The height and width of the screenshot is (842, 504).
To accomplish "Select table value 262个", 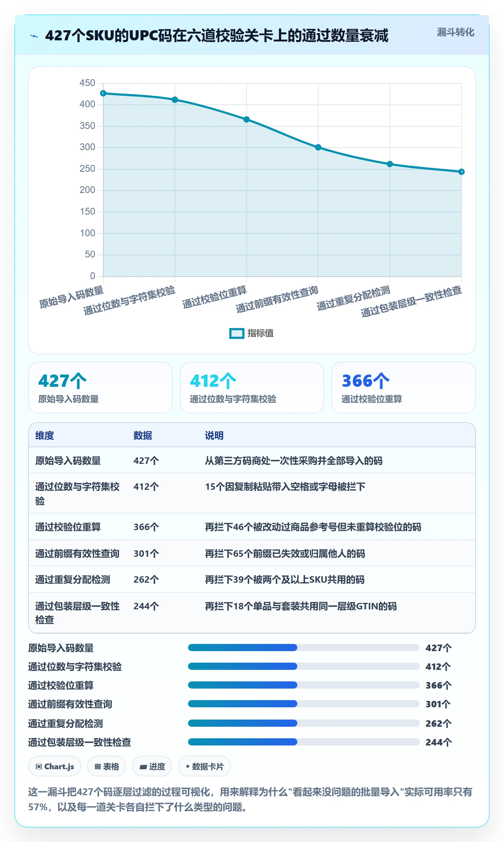I will pos(146,579).
